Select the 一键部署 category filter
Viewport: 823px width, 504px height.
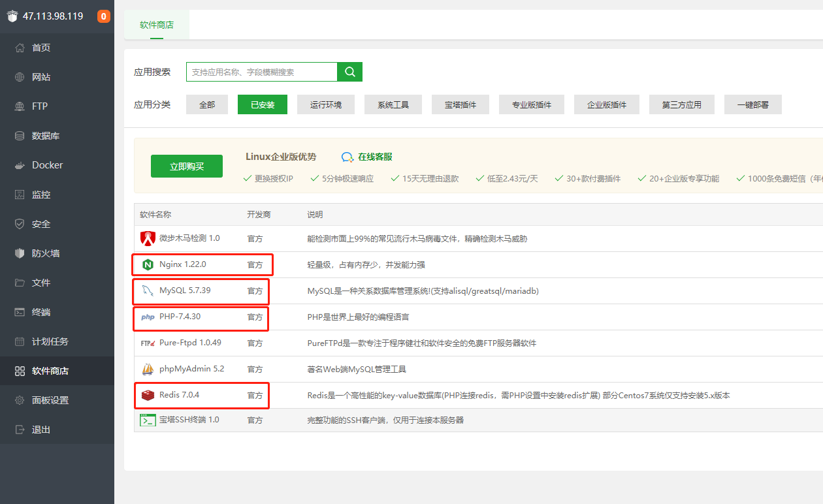click(753, 104)
